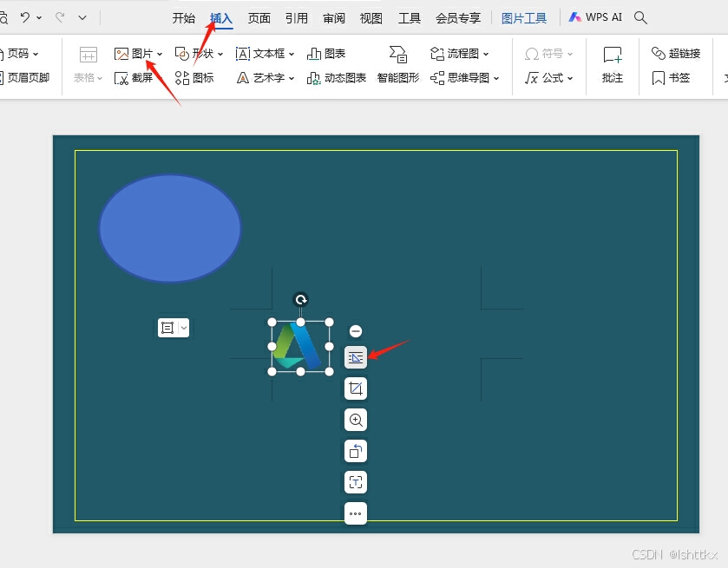Launch WPS AI
728x568 pixels.
point(595,17)
